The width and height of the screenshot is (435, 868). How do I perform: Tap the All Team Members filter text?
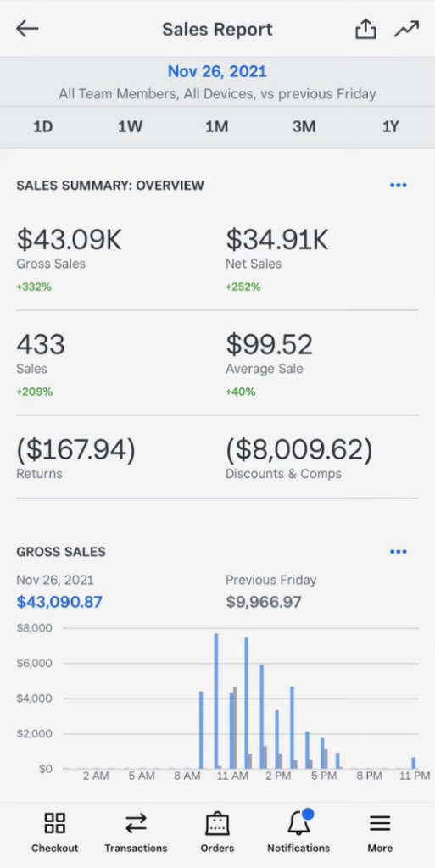coord(118,93)
